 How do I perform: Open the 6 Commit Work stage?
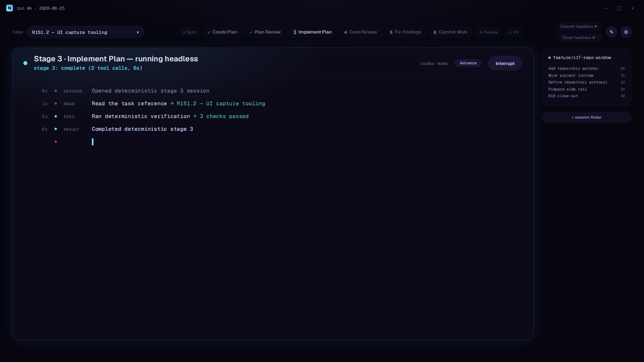click(x=450, y=32)
